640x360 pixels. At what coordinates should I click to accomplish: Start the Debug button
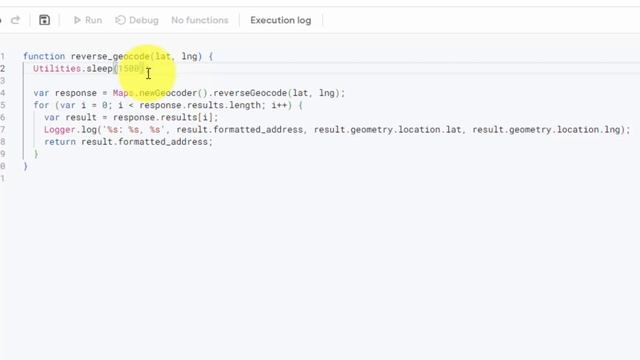137,20
